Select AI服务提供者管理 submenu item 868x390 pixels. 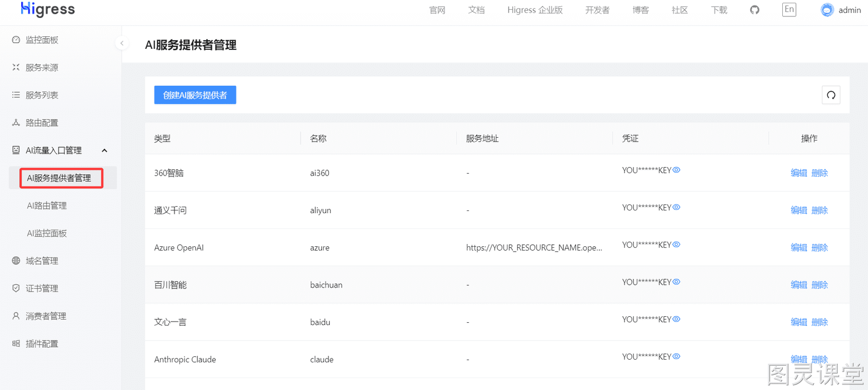pyautogui.click(x=59, y=178)
